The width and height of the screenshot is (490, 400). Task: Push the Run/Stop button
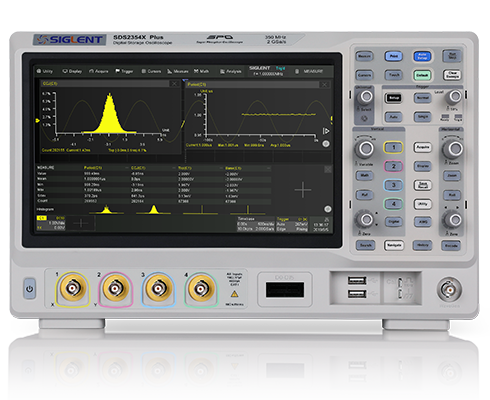click(x=452, y=56)
